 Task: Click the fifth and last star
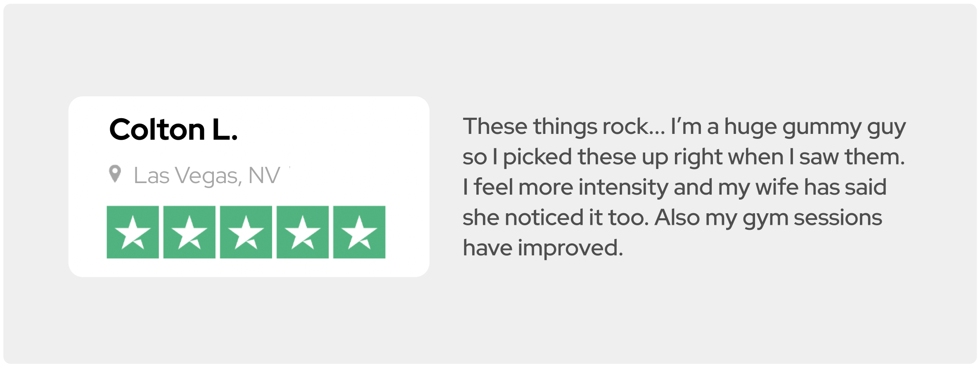tap(359, 232)
